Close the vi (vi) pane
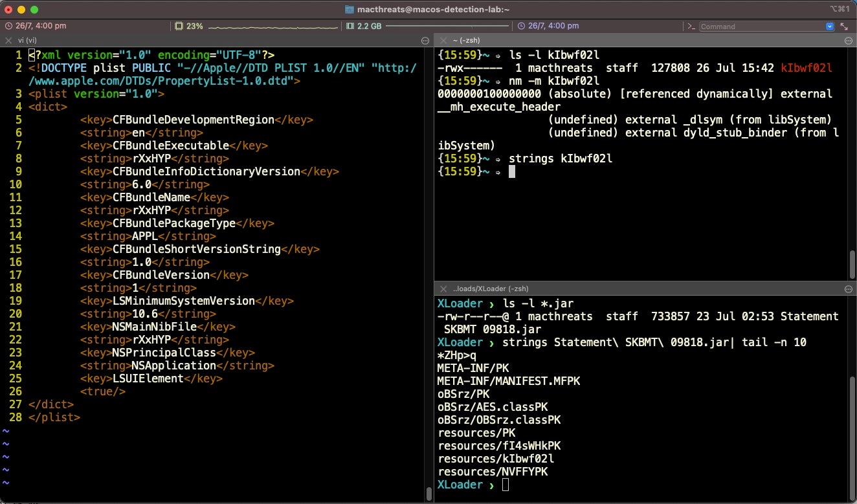This screenshot has width=857, height=504. (x=8, y=40)
